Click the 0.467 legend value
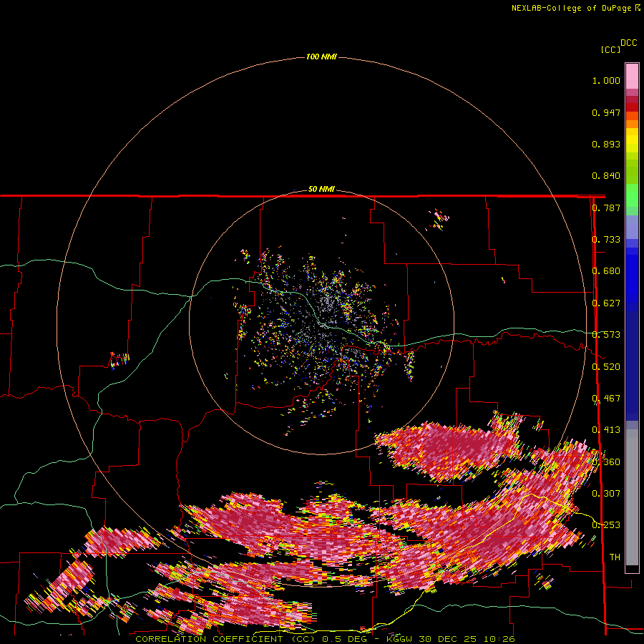Image resolution: width=644 pixels, height=644 pixels. click(x=606, y=399)
